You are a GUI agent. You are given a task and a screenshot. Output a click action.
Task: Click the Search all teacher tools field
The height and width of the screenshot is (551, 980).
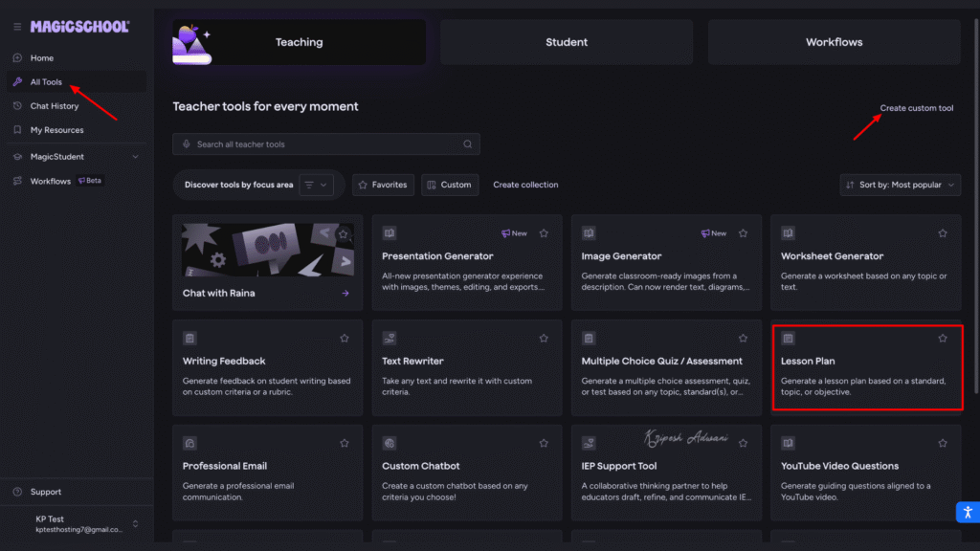pos(326,144)
